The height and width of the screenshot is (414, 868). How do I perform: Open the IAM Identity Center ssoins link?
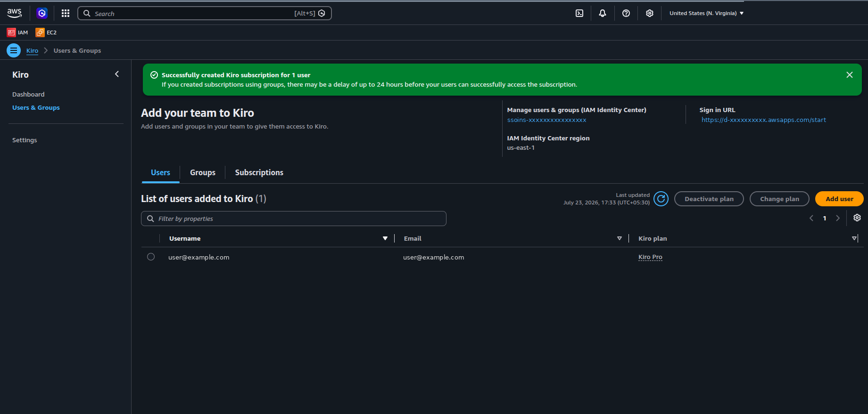pyautogui.click(x=546, y=120)
